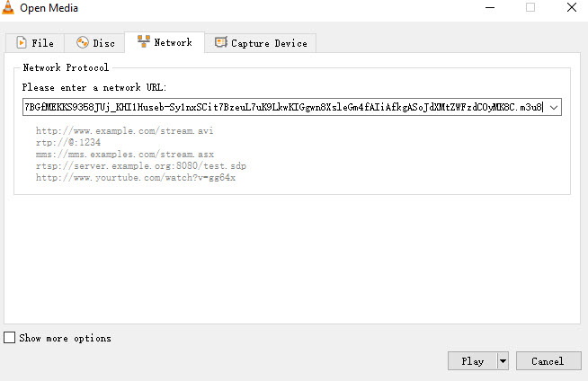Click the youtube.com example URL line
588x381 pixels.
tap(135, 178)
